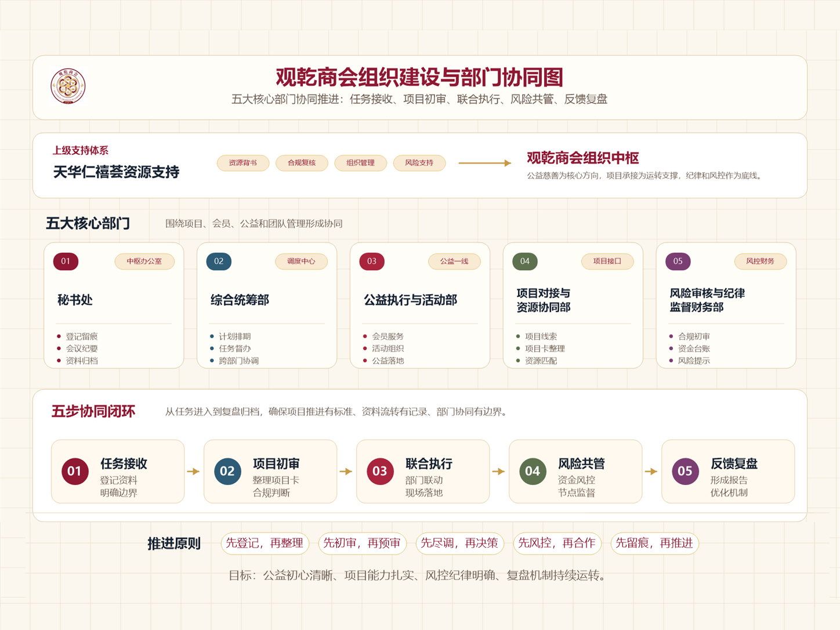Select the 先初审，再预审 principle pill
The width and height of the screenshot is (840, 630).
tap(362, 543)
